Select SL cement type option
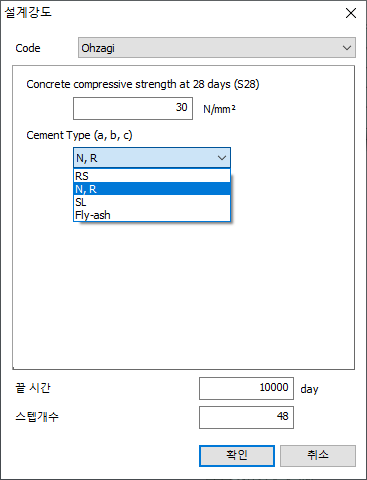This screenshot has width=367, height=480. [x=152, y=202]
